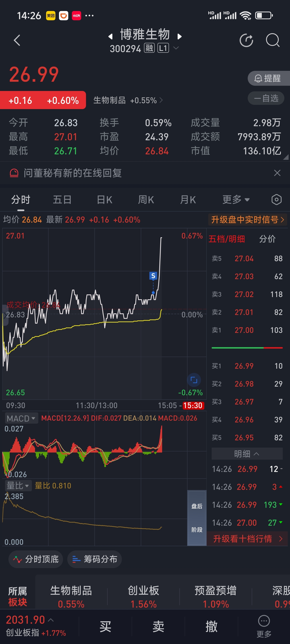Expand 创业板指 index chevron
Image resolution: width=290 pixels, height=644 pixels.
[51, 620]
